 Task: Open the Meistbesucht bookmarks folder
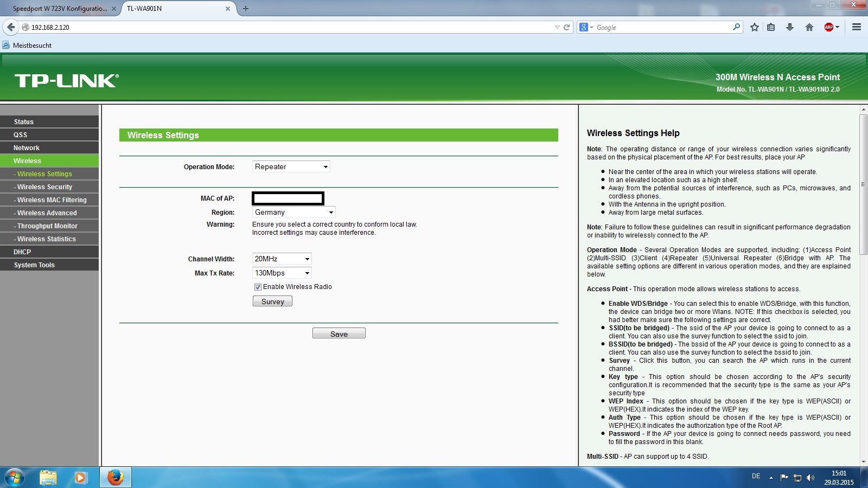27,46
